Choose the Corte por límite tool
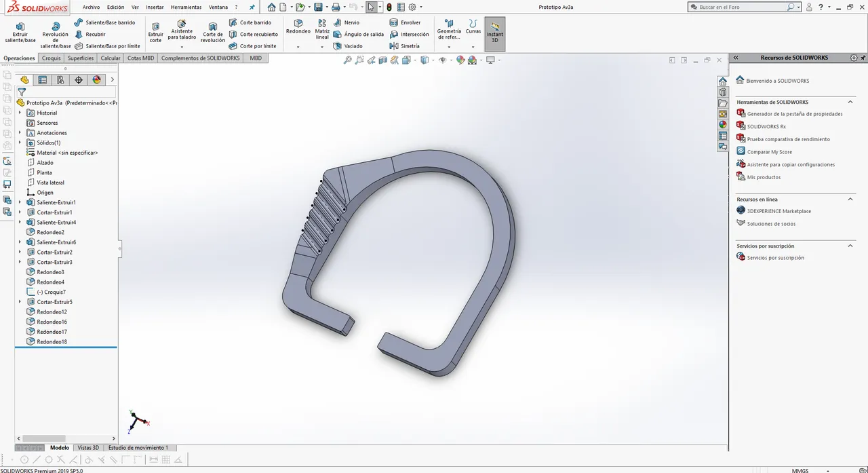Screen dimensions: 868x473 pyautogui.click(x=253, y=46)
